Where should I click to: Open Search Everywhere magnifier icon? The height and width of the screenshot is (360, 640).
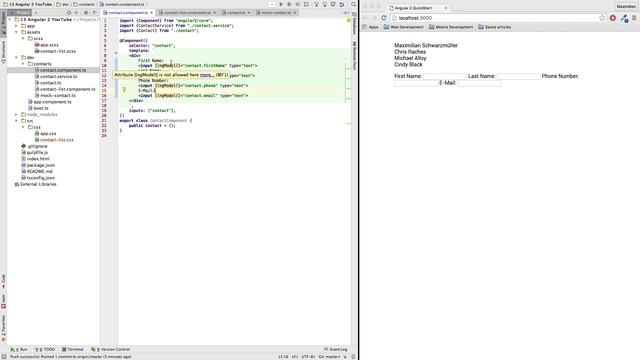[353, 4]
